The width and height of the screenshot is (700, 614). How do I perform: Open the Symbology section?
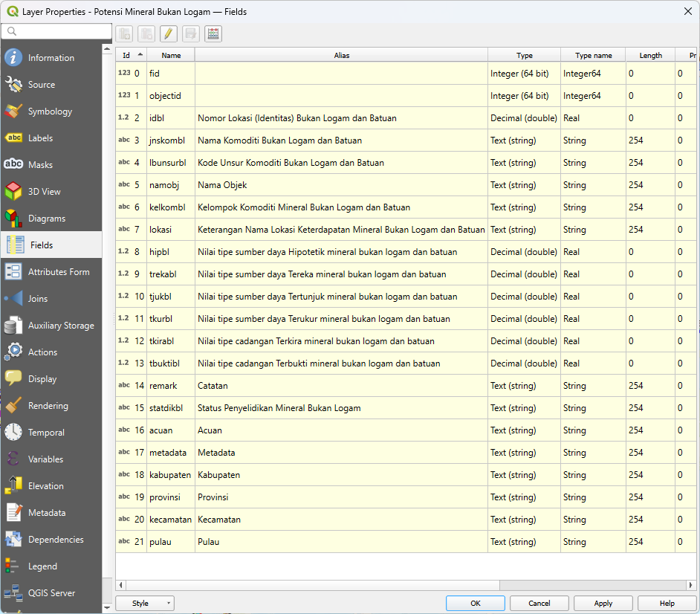[x=50, y=112]
